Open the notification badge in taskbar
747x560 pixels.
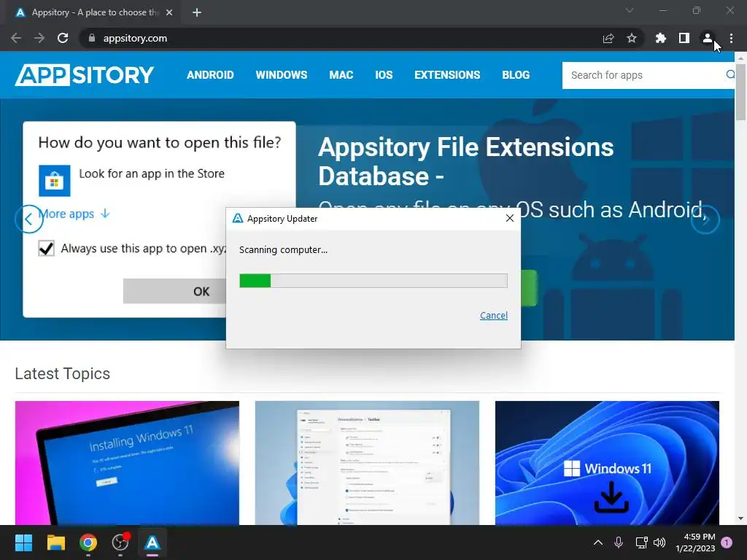coord(727,542)
